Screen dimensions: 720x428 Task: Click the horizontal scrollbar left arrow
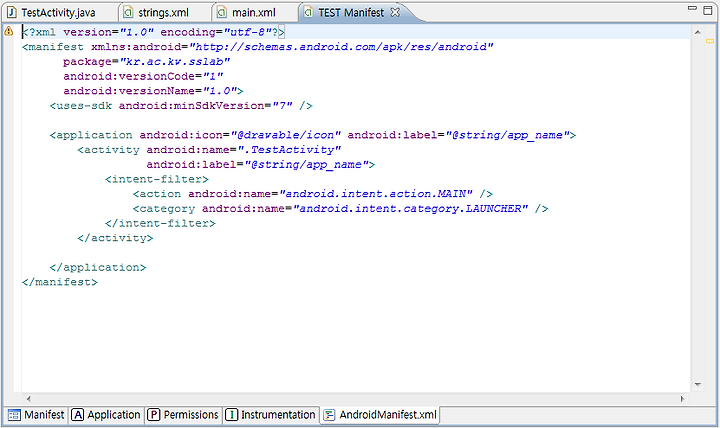[x=28, y=399]
